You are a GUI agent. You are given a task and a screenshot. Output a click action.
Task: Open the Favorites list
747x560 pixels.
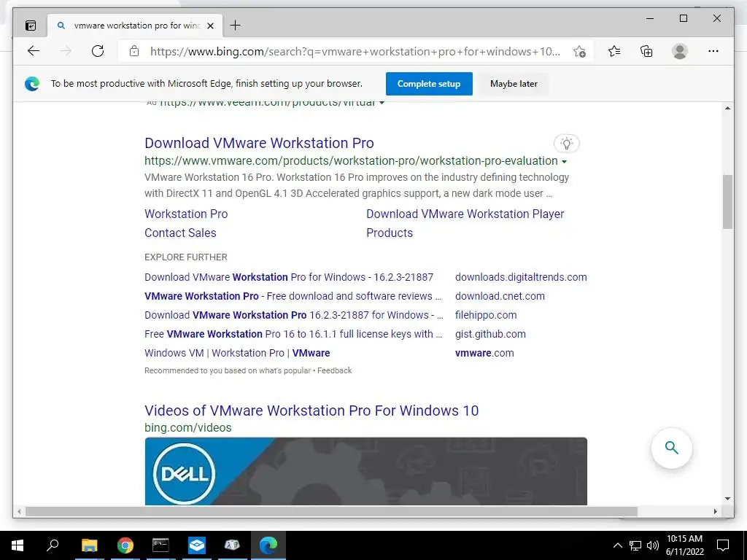point(614,51)
